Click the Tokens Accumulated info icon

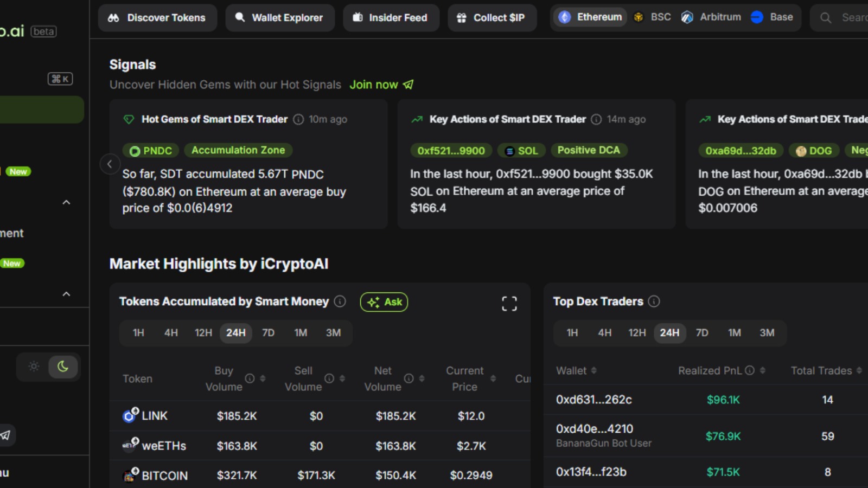click(340, 301)
